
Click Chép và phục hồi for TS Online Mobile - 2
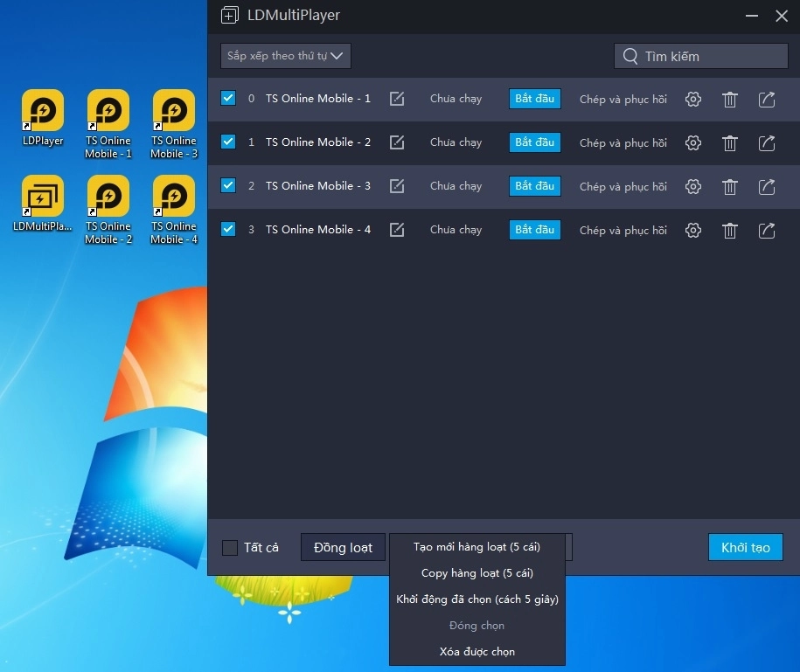[x=623, y=143]
